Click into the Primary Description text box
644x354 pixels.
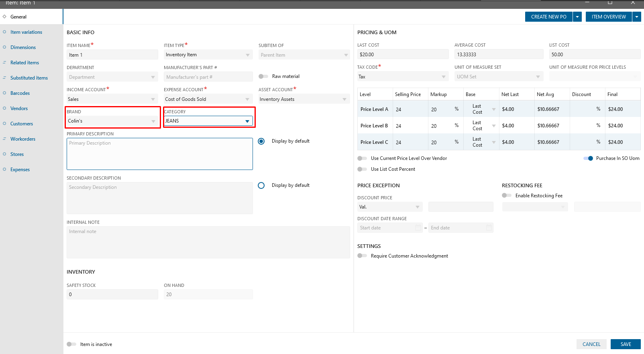click(x=159, y=154)
